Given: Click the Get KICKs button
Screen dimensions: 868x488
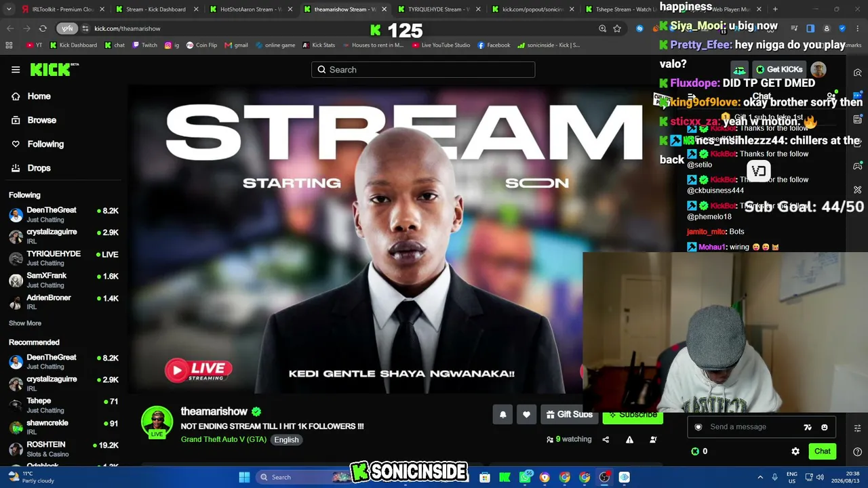Looking at the screenshot, I should [x=779, y=70].
